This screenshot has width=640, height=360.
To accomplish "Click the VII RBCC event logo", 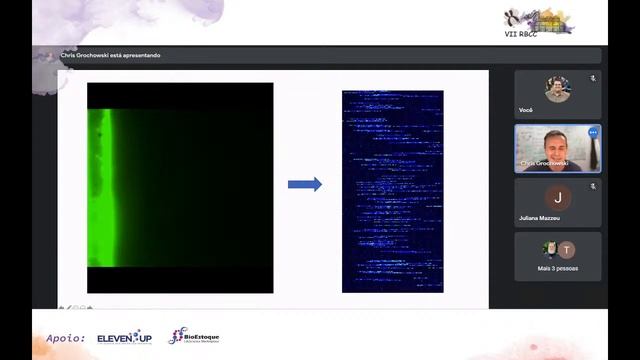I will point(538,23).
